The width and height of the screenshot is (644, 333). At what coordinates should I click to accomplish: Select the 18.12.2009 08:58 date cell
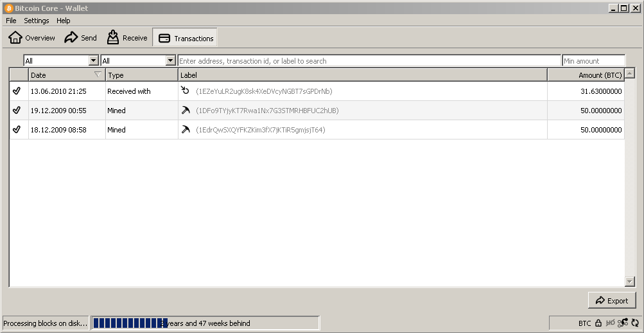[67, 130]
